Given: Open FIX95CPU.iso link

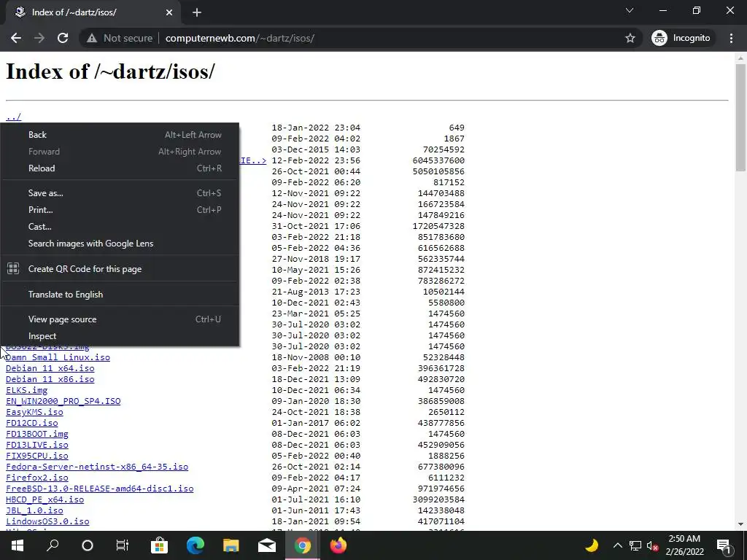Looking at the screenshot, I should (37, 456).
